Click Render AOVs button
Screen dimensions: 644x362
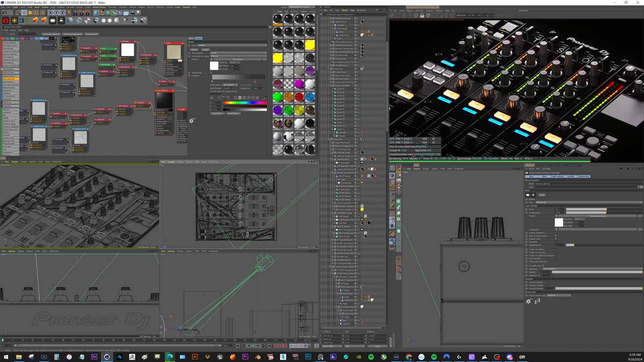point(92,34)
